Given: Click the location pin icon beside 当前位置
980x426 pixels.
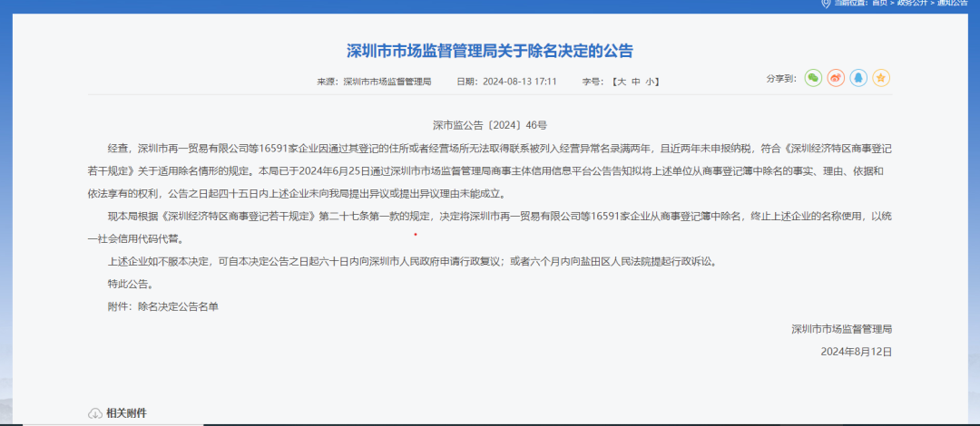Looking at the screenshot, I should pyautogui.click(x=826, y=3).
